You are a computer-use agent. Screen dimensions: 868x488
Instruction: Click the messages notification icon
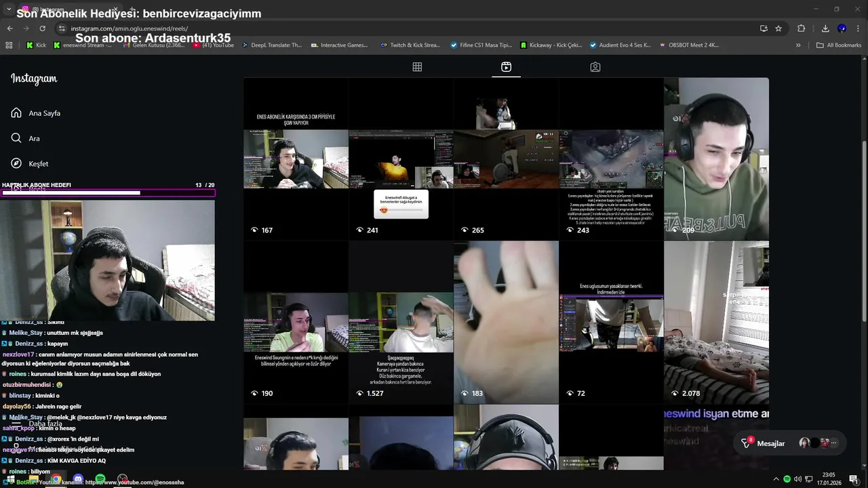[x=747, y=443]
